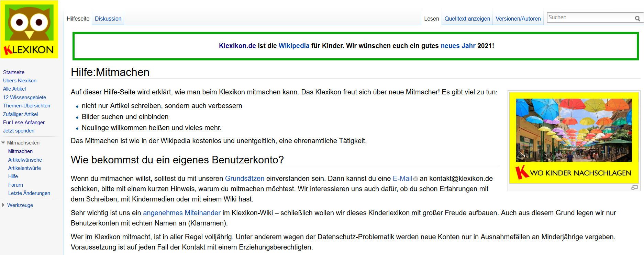Click the 'Werkzeuge' section label
Image resolution: width=644 pixels, height=255 pixels.
click(x=20, y=205)
